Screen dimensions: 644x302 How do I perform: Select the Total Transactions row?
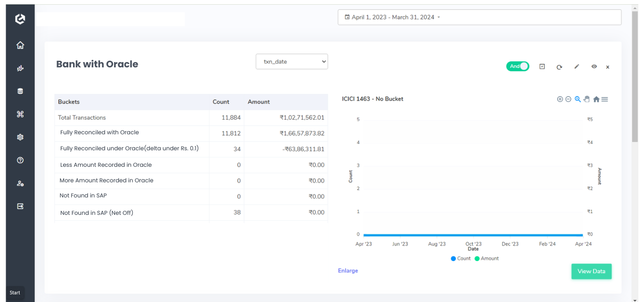pos(82,118)
